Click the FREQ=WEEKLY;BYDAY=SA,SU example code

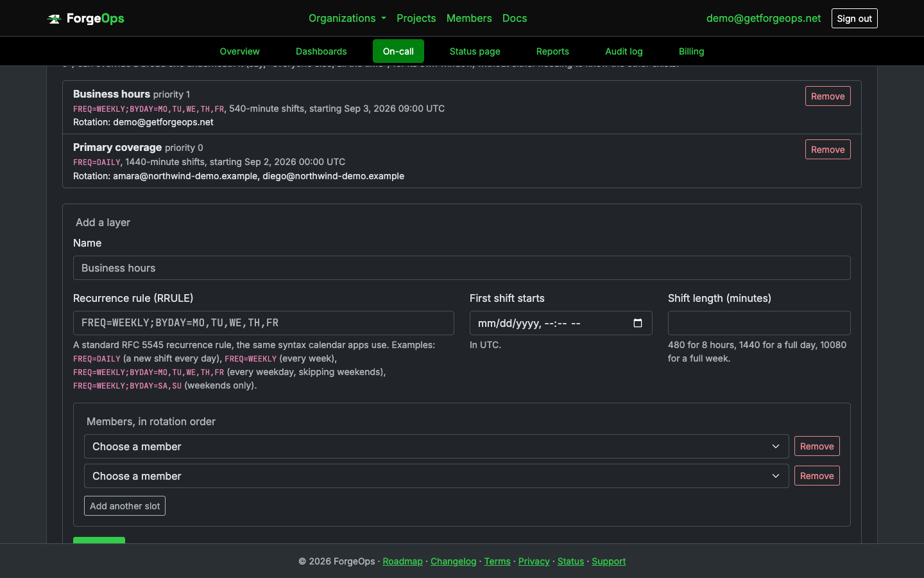pyautogui.click(x=127, y=386)
